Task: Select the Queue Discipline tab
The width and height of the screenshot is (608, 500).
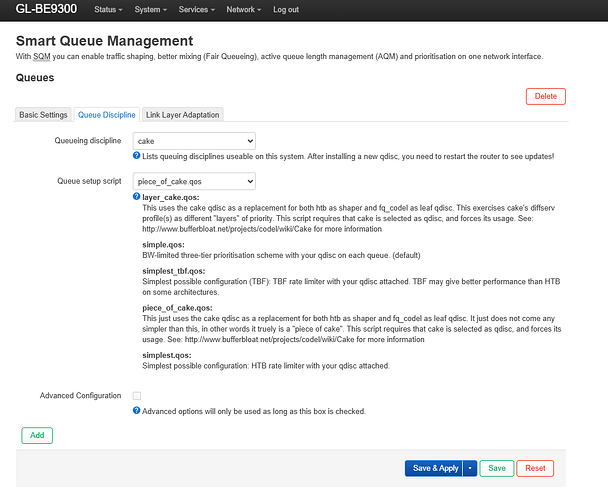Action: 107,115
